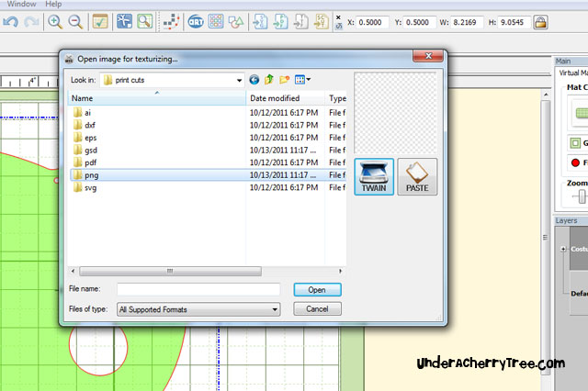588x391 pixels.
Task: Click the panel splitter grip handle
Action: pos(545,237)
